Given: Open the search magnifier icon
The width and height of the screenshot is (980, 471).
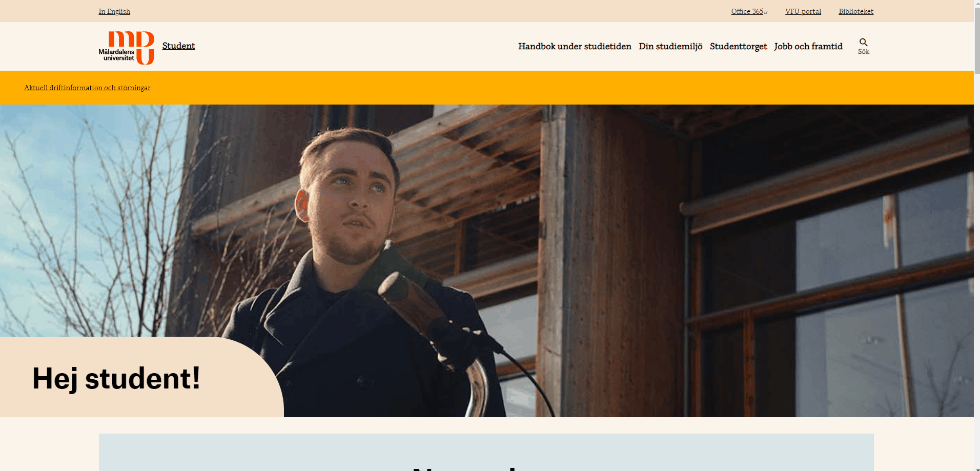Looking at the screenshot, I should [864, 42].
